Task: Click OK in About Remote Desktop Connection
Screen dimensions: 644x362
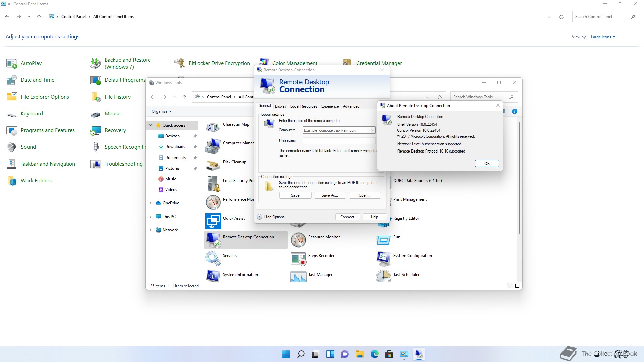Action: click(x=487, y=164)
